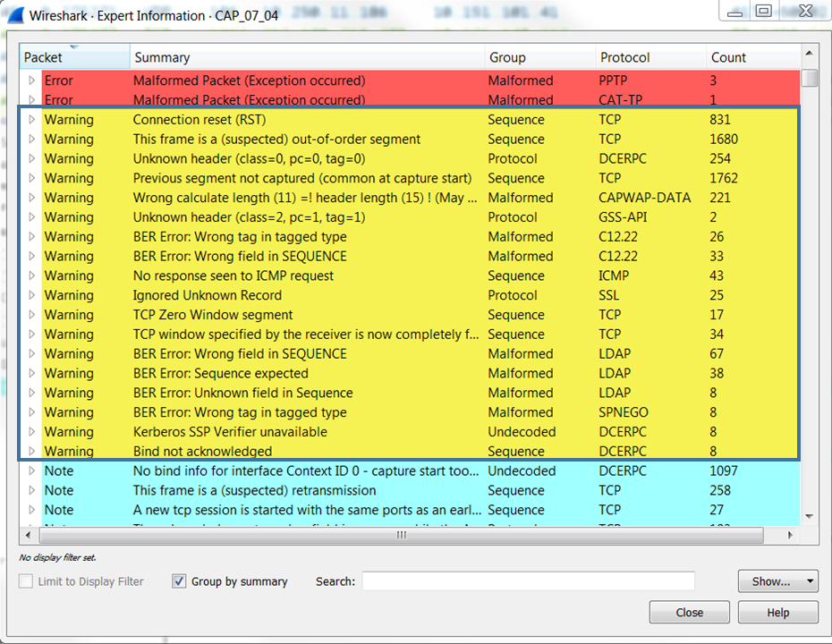Viewport: 832px width, 644px height.
Task: Sort by the Count column header
Action: [x=753, y=56]
